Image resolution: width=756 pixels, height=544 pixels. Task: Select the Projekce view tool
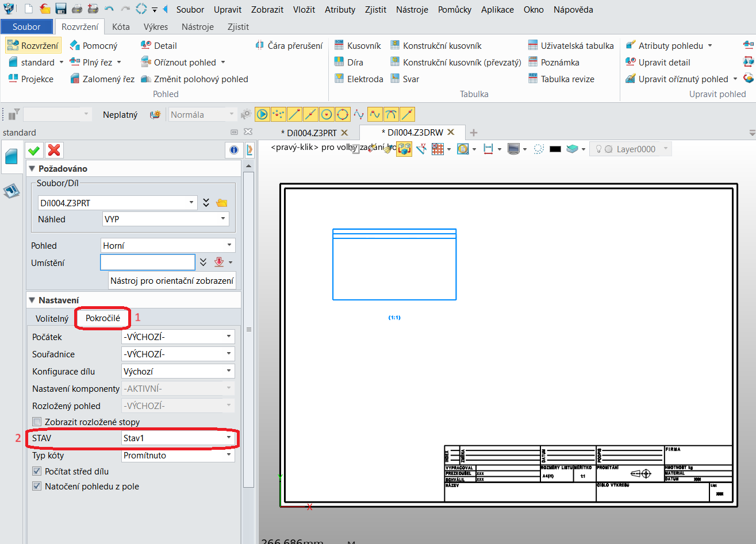(30, 79)
